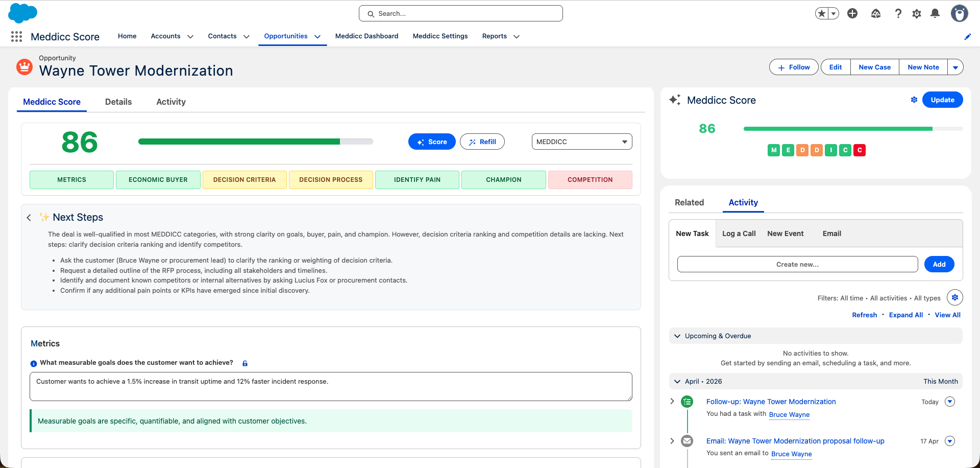This screenshot has height=468, width=980.
Task: Open activity timeline filter settings gear
Action: click(x=955, y=297)
